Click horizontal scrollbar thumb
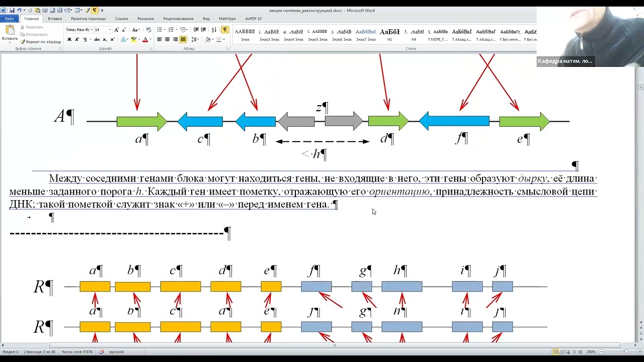Viewport: 644px width, 362px height. coord(335,345)
